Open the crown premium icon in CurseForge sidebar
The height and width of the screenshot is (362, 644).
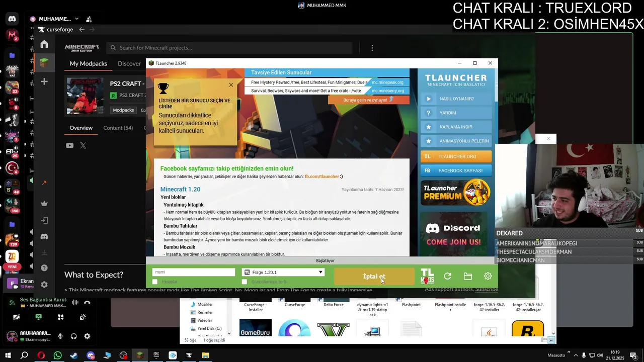(x=44, y=203)
